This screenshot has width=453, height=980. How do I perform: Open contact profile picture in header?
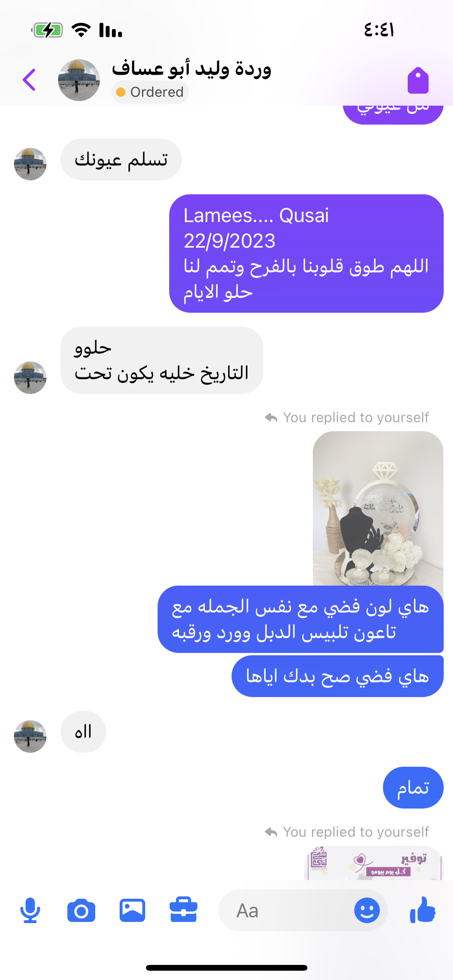point(79,80)
